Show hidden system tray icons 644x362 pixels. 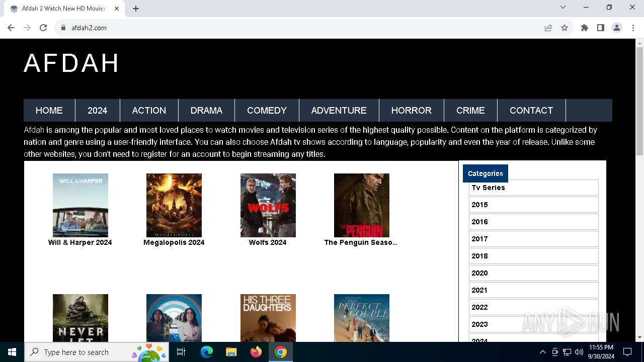(x=542, y=352)
